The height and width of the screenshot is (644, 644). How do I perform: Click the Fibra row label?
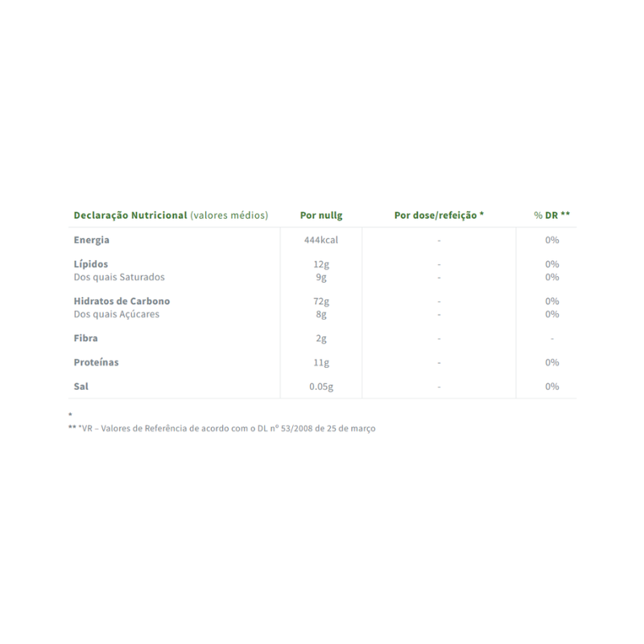[86, 338]
